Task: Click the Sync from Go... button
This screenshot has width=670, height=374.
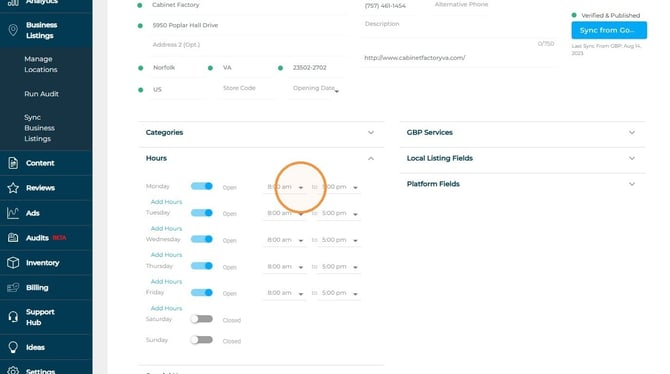Action: (609, 30)
